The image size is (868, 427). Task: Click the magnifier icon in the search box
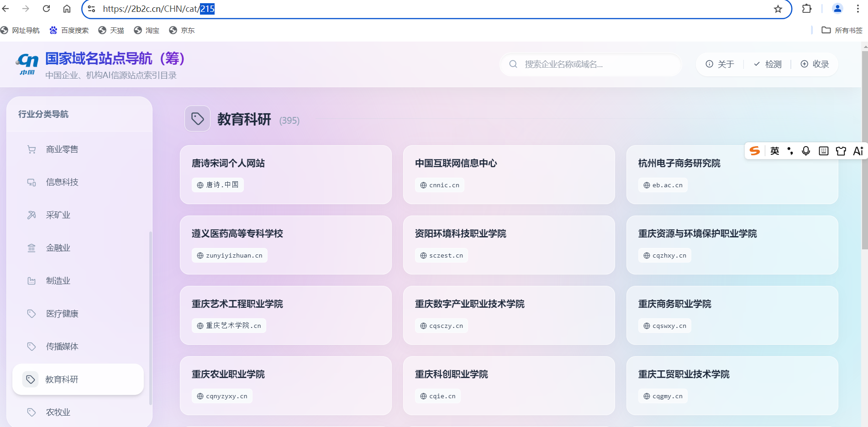pos(513,64)
